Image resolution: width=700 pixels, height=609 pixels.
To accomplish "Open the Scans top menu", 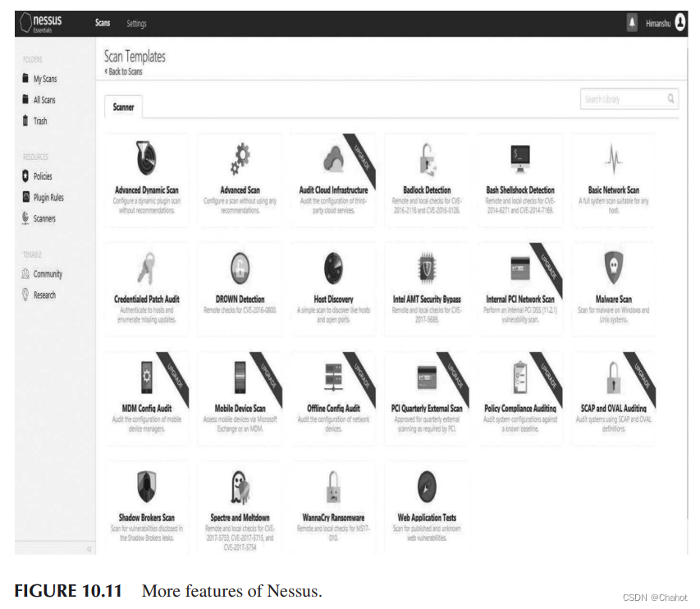I will point(103,23).
